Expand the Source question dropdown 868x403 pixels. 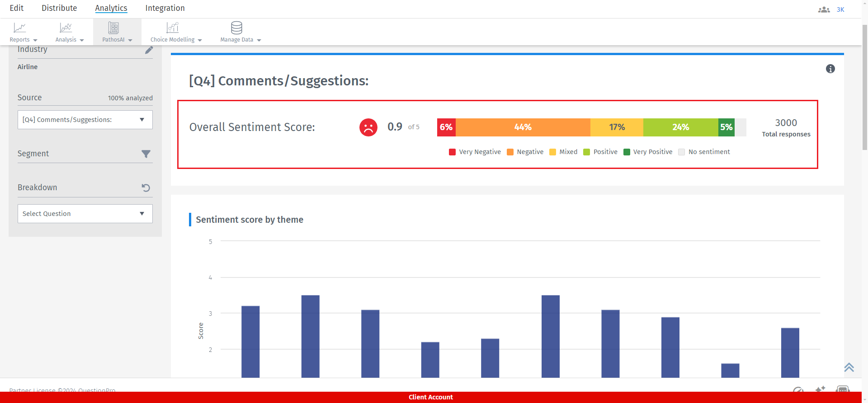coord(85,120)
